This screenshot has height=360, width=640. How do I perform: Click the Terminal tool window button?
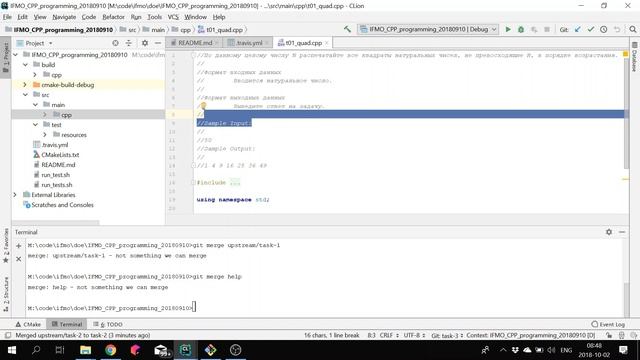pyautogui.click(x=67, y=324)
